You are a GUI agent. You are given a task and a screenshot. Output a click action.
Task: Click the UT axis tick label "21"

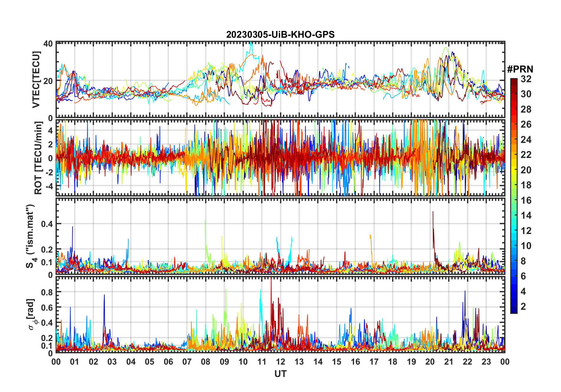tap(449, 362)
